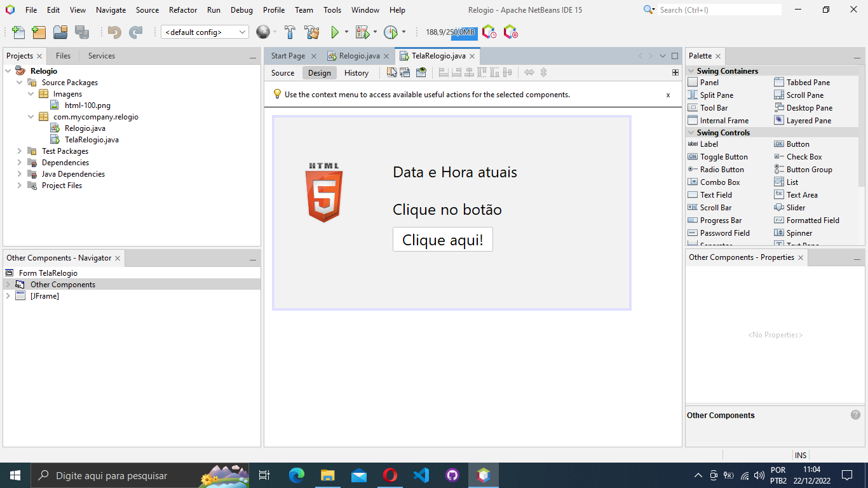Click the Debug Project icon

click(362, 32)
